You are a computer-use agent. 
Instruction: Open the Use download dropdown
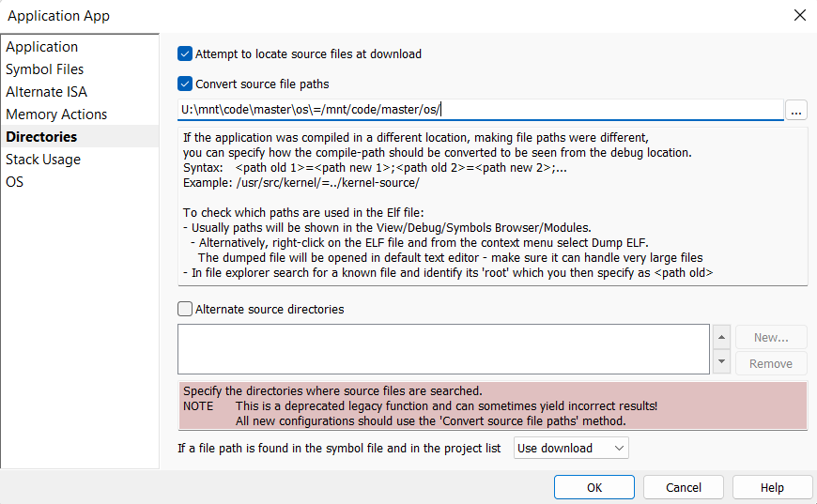click(571, 448)
